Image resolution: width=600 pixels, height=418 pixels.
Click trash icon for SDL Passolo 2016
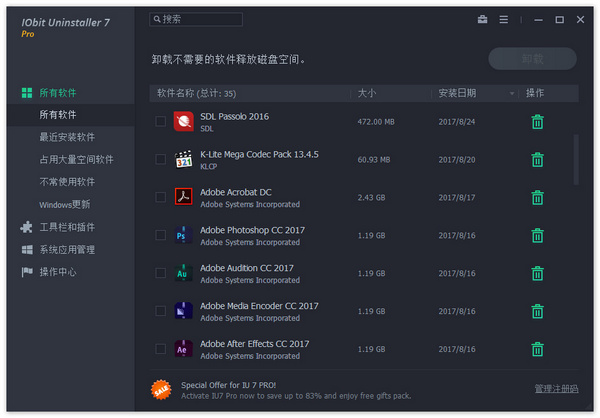(537, 122)
